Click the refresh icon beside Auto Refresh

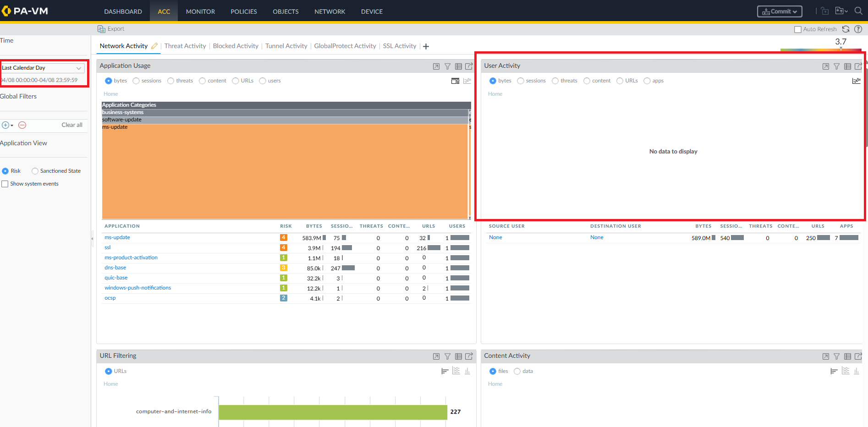pyautogui.click(x=846, y=29)
